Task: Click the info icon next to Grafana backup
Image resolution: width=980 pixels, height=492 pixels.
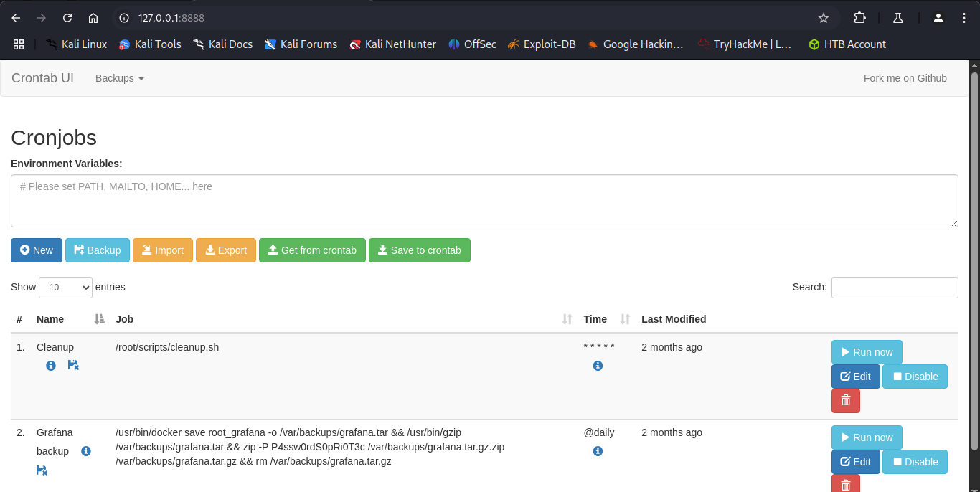Action: pyautogui.click(x=86, y=451)
